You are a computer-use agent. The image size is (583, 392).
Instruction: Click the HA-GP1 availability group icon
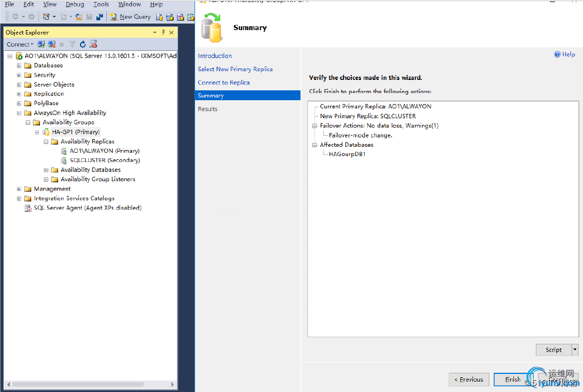coord(45,132)
